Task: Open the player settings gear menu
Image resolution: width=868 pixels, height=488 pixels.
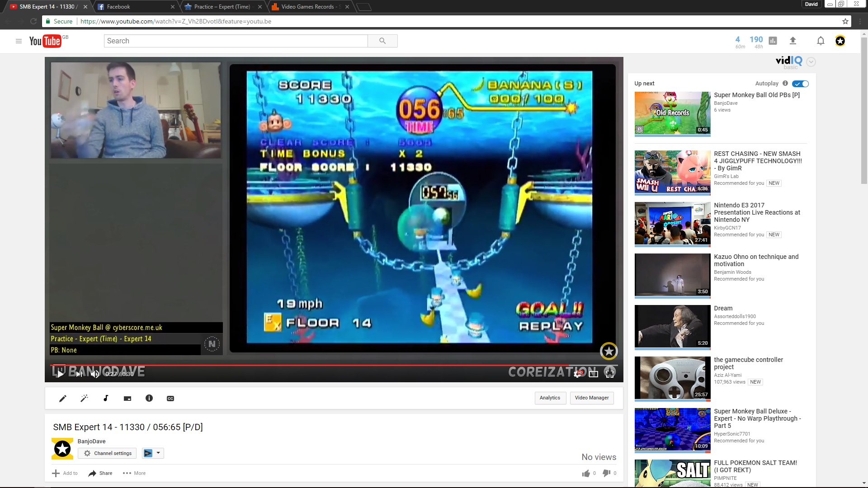Action: (x=577, y=374)
